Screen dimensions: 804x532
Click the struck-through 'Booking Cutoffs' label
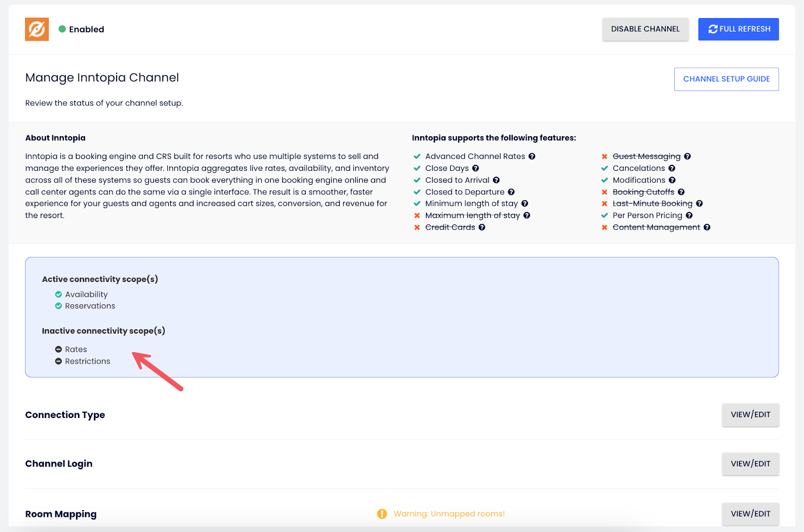click(x=644, y=192)
